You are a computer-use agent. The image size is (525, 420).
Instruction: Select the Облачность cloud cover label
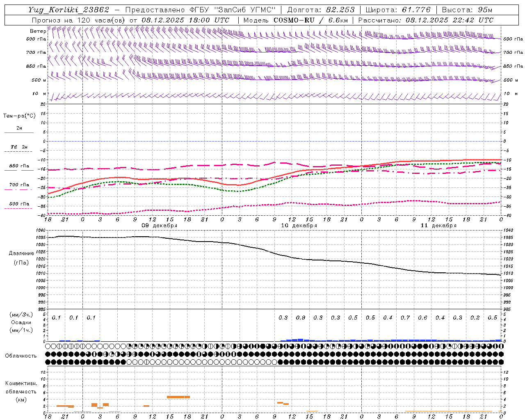click(x=21, y=356)
